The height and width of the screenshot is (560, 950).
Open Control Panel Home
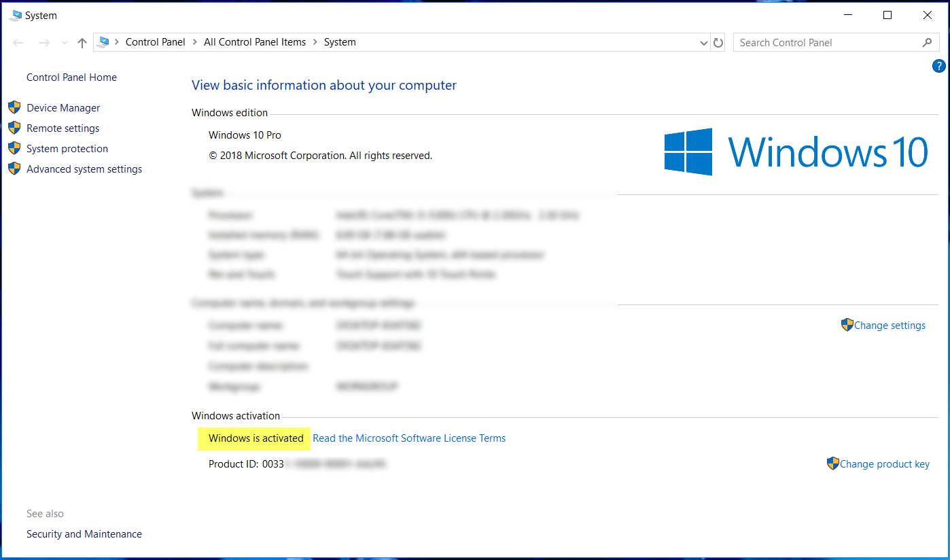(71, 77)
